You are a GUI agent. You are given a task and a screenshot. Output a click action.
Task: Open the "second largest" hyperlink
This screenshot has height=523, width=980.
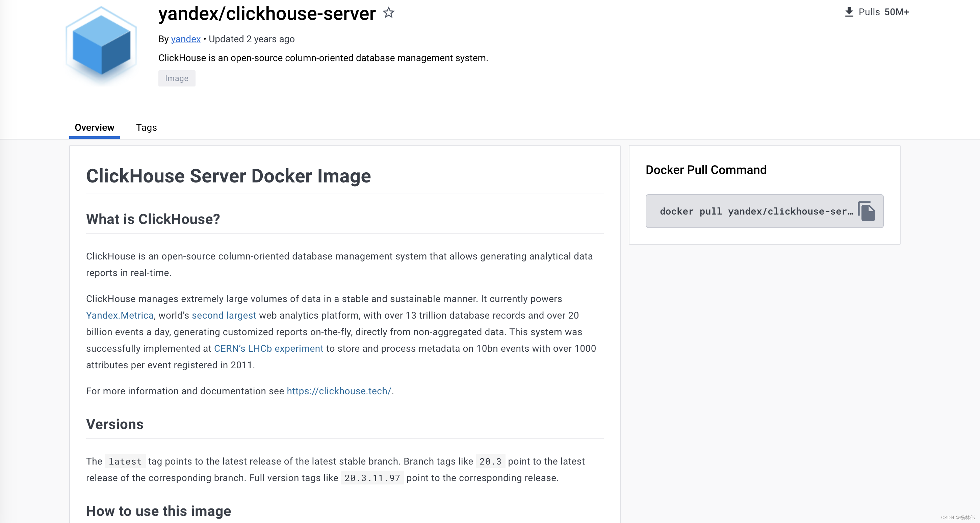pos(224,315)
